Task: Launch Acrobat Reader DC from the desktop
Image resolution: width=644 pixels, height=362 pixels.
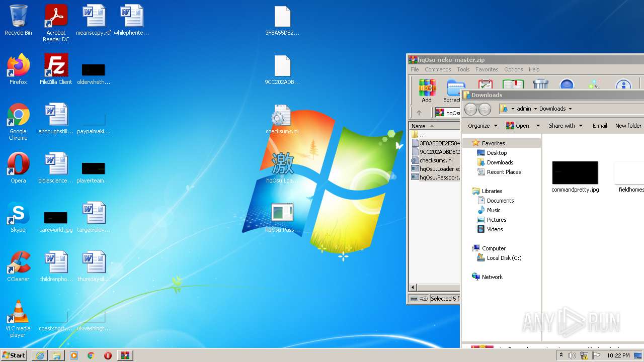Action: coord(56,23)
